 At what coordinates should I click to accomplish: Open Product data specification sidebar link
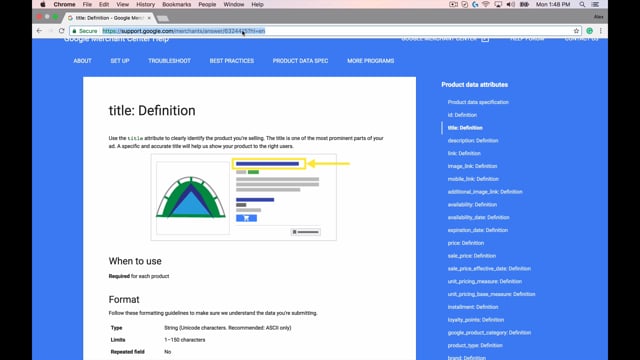478,102
